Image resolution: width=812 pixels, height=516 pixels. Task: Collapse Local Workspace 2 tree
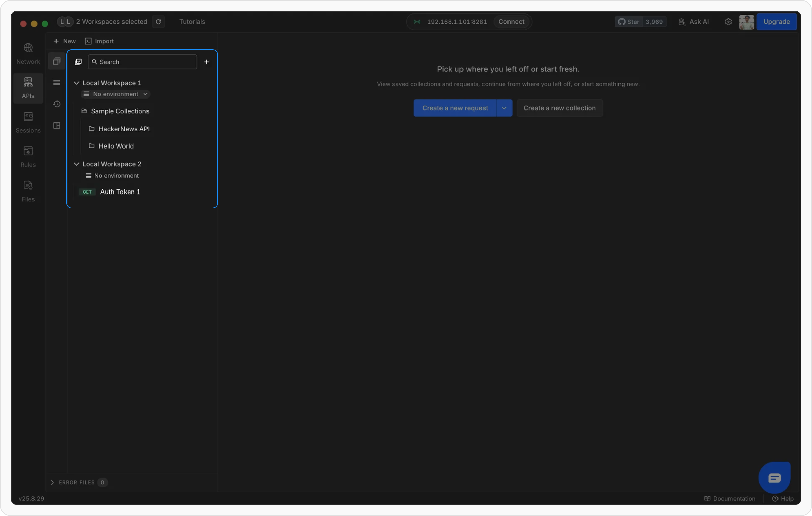pos(77,164)
